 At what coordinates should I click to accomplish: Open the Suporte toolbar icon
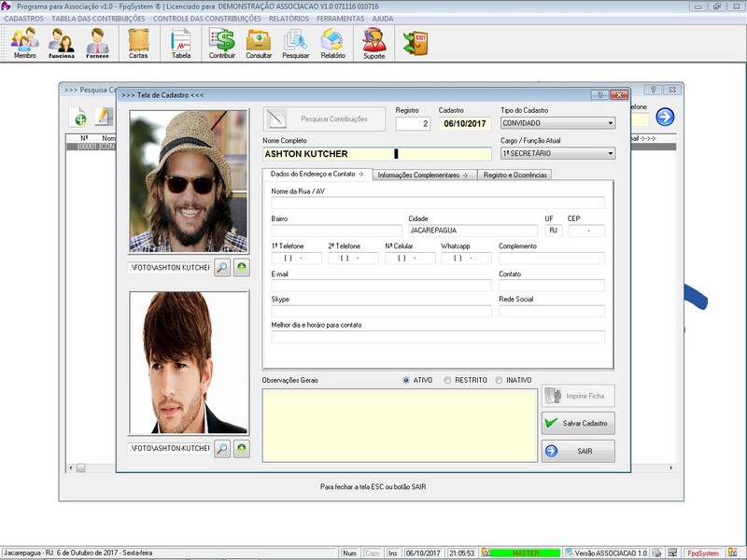click(373, 43)
